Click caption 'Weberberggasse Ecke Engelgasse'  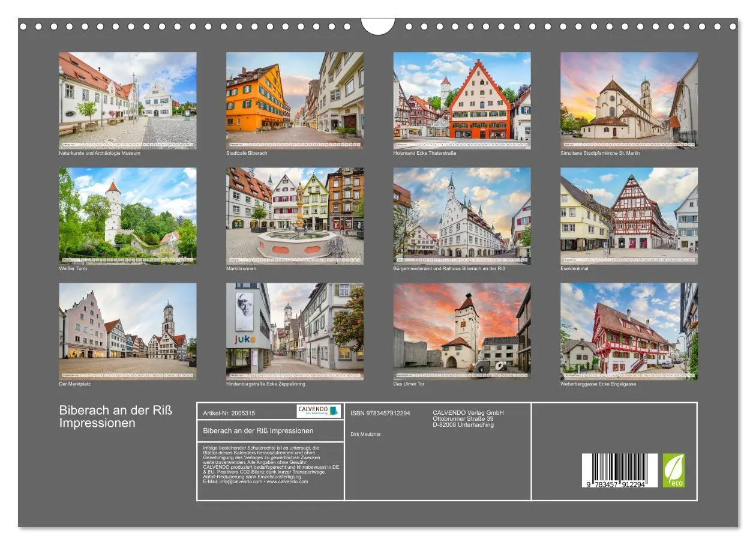[598, 384]
